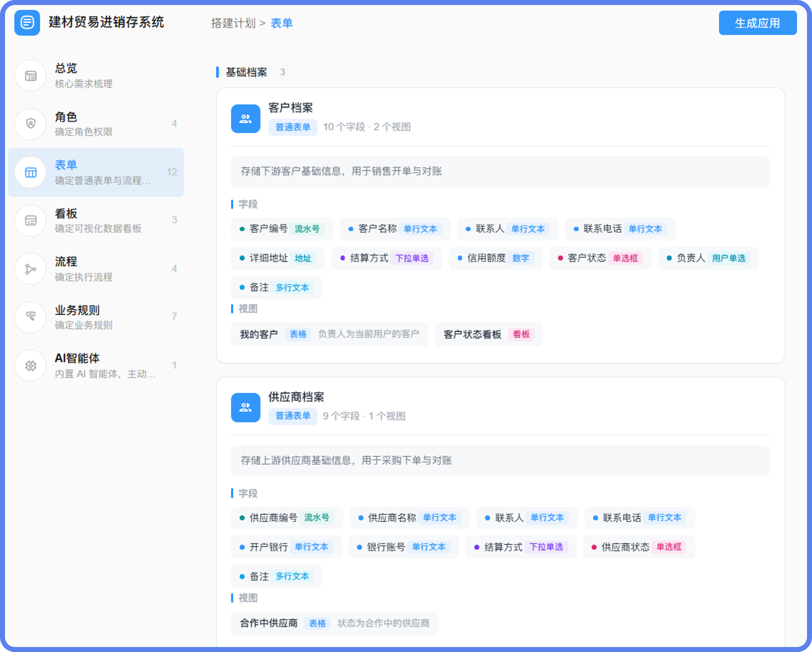
Task: Open the 合作中供应商 view
Action: [x=334, y=623]
